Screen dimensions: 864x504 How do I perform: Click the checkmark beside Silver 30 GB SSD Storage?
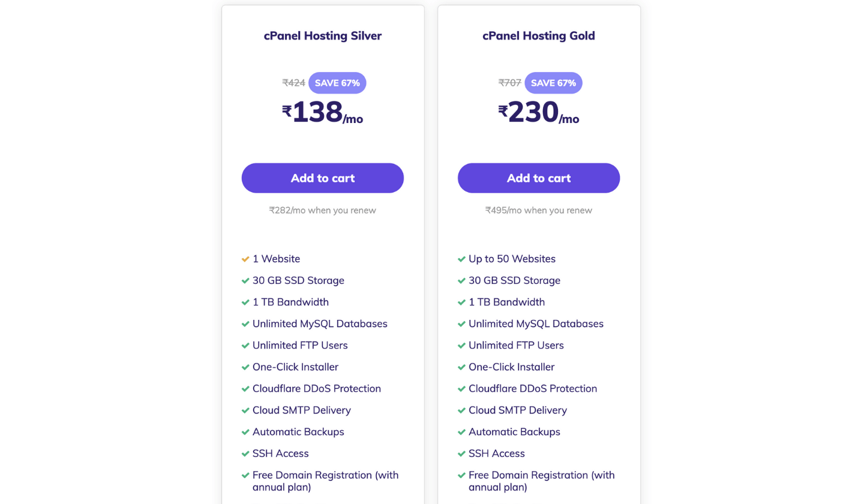pyautogui.click(x=245, y=281)
